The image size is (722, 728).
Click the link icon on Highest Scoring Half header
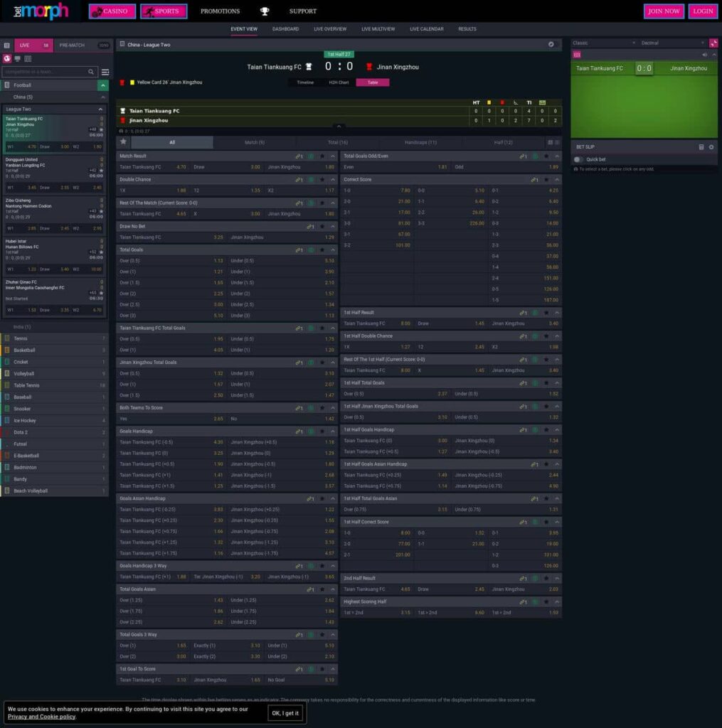pyautogui.click(x=523, y=602)
